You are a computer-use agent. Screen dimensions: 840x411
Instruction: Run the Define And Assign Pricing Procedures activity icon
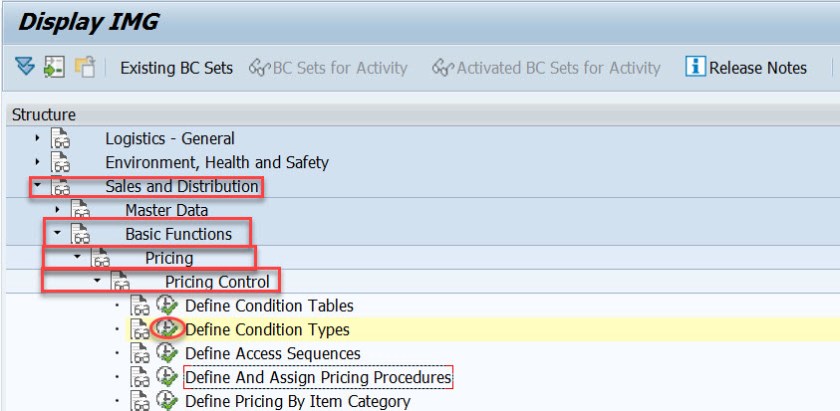[167, 377]
